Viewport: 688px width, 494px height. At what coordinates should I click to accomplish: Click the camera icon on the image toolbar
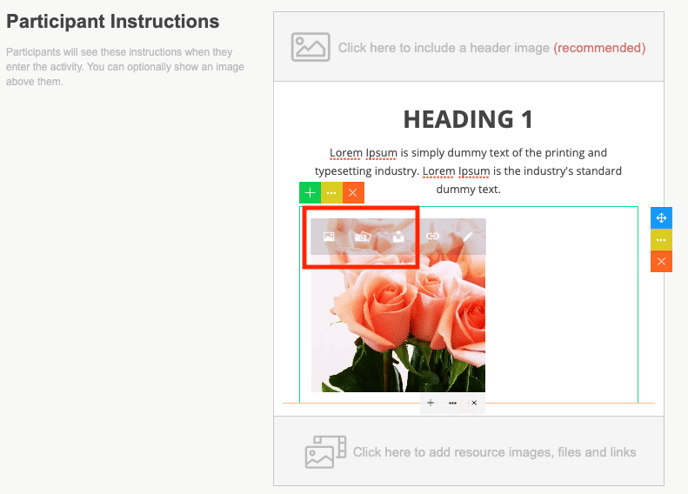[x=363, y=237]
